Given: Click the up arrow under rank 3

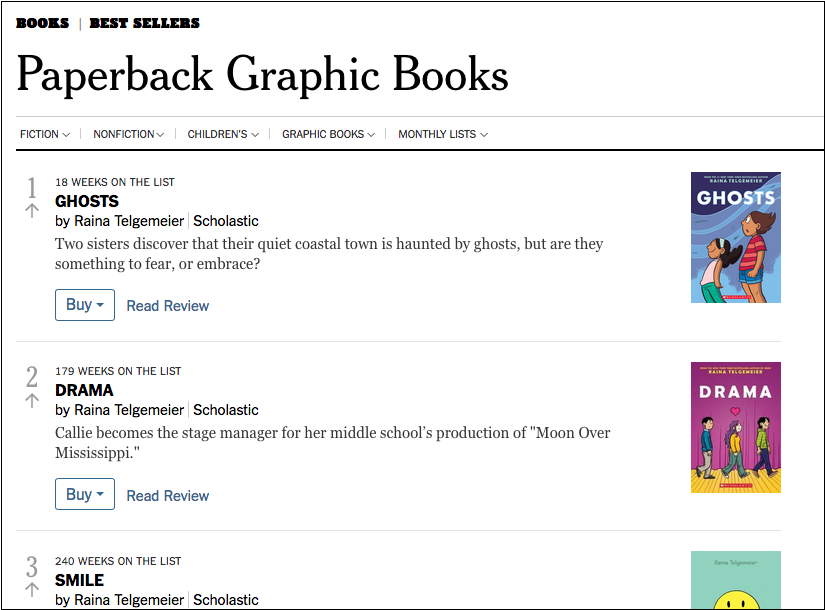Looking at the screenshot, I should click(32, 590).
